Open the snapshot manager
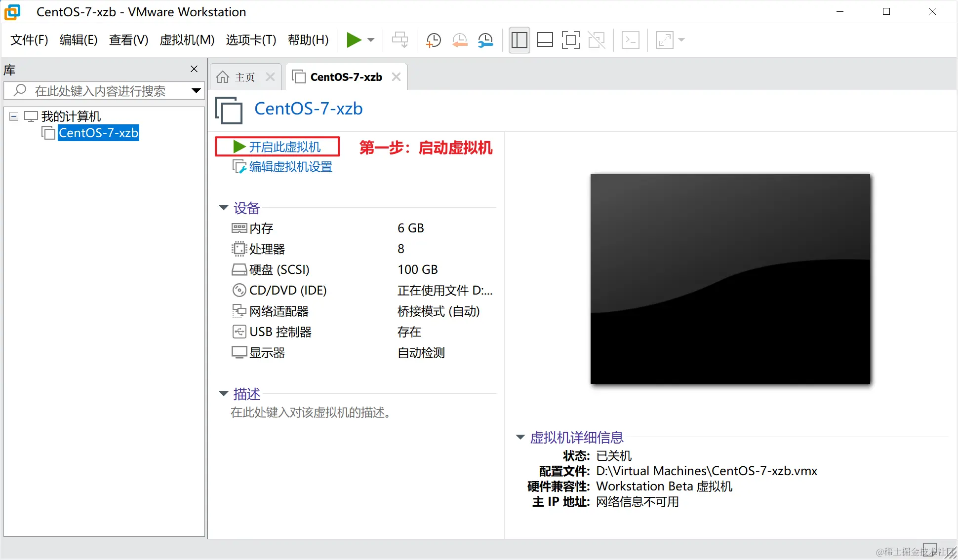Image resolution: width=958 pixels, height=560 pixels. [x=486, y=40]
